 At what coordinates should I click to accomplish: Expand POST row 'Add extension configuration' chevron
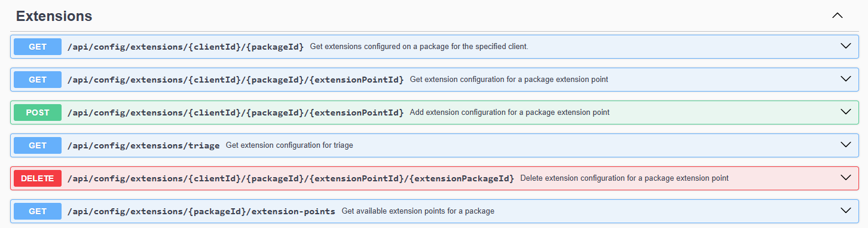[846, 112]
